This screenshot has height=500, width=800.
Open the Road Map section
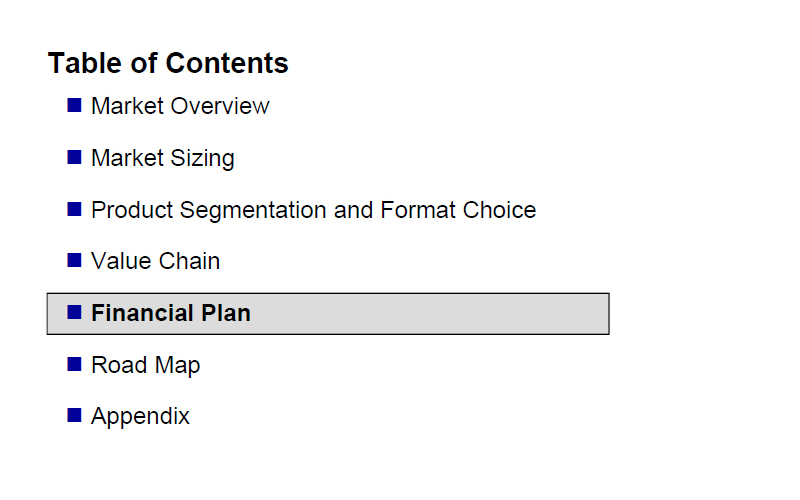pyautogui.click(x=145, y=365)
